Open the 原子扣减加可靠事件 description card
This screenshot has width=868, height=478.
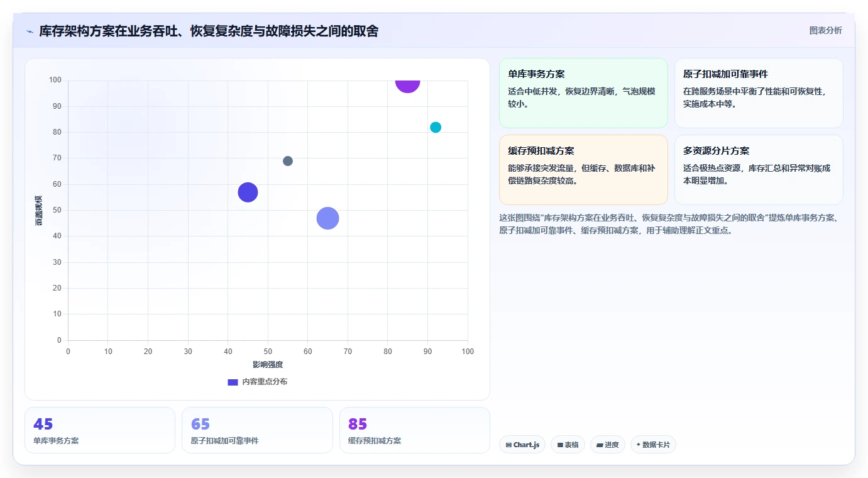pyautogui.click(x=759, y=93)
